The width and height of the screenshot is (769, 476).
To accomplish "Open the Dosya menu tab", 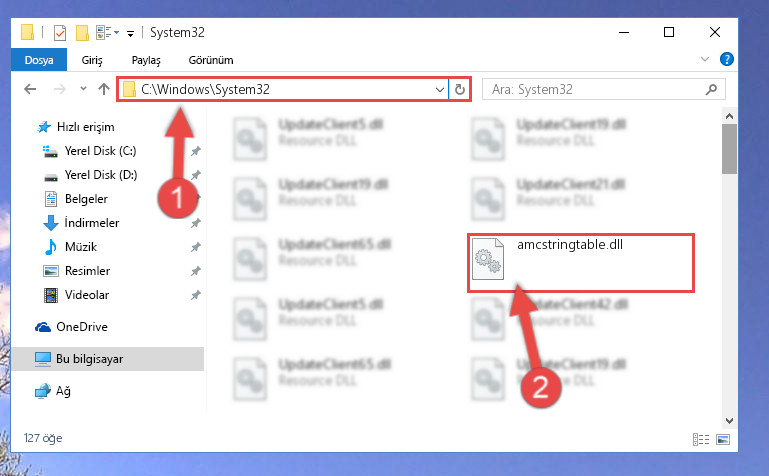I will coord(39,60).
